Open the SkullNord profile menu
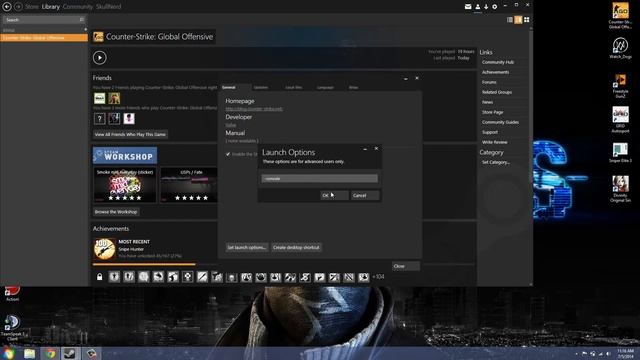Viewport: 640px width, 360px height. (109, 7)
